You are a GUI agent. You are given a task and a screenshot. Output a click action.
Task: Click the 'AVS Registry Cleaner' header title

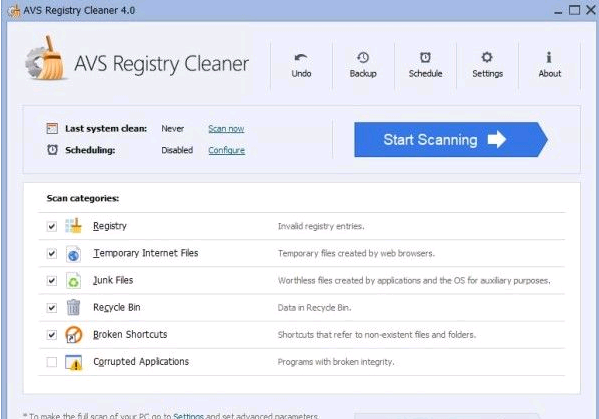(161, 64)
